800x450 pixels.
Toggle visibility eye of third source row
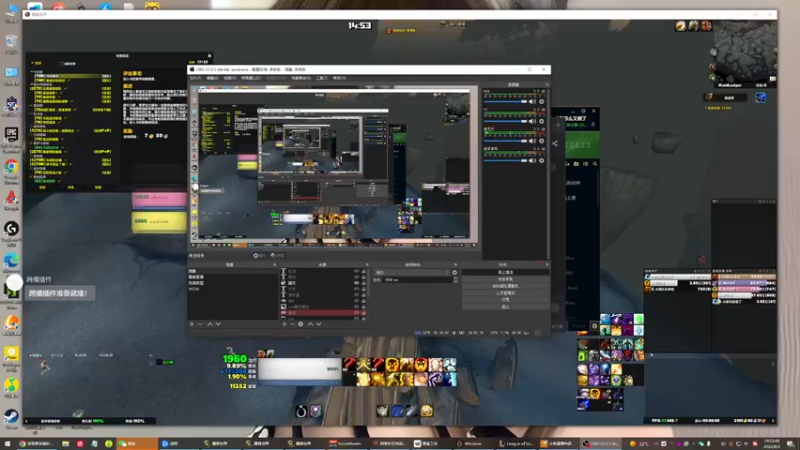pyautogui.click(x=357, y=283)
